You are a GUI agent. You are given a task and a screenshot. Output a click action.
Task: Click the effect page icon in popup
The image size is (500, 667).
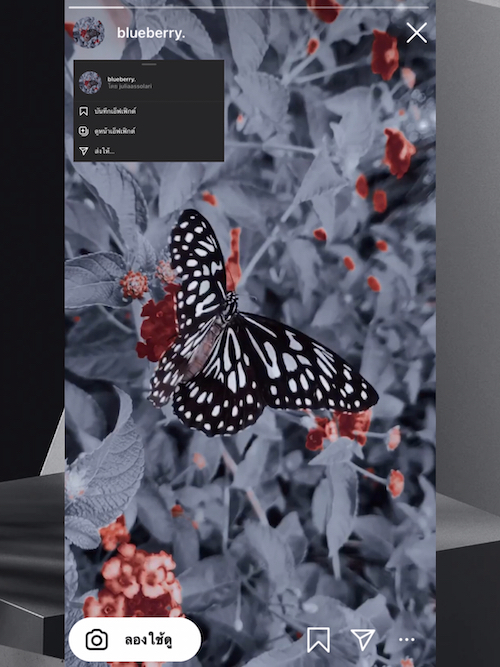pyautogui.click(x=83, y=131)
